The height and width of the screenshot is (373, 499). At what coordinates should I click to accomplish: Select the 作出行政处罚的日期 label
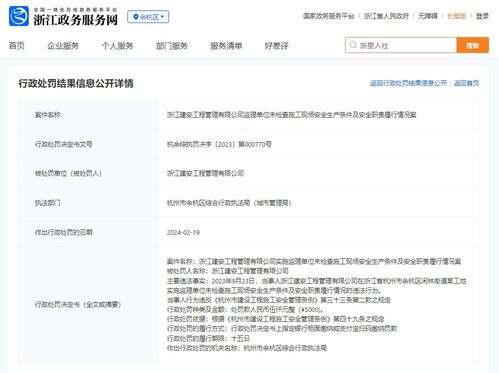click(64, 232)
